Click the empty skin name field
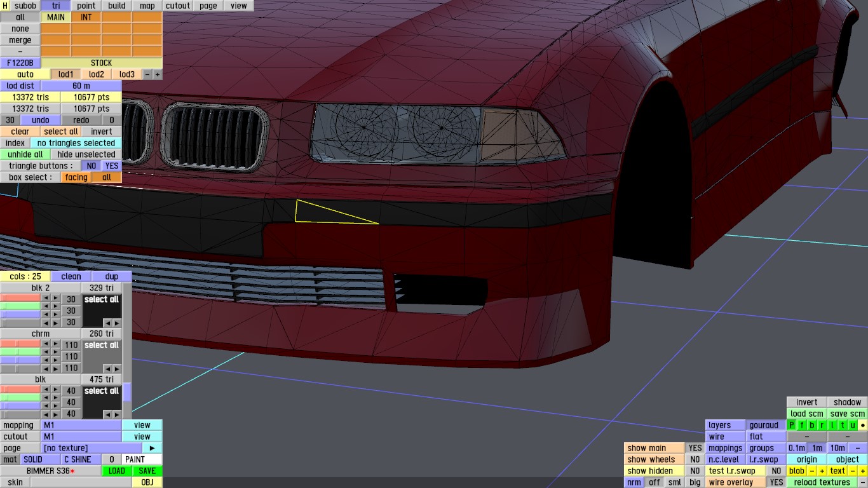Viewport: 868px width, 488px height. coord(81,482)
